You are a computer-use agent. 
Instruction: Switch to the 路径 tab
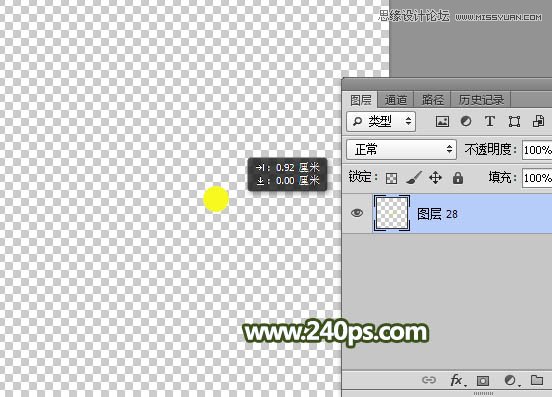point(432,100)
